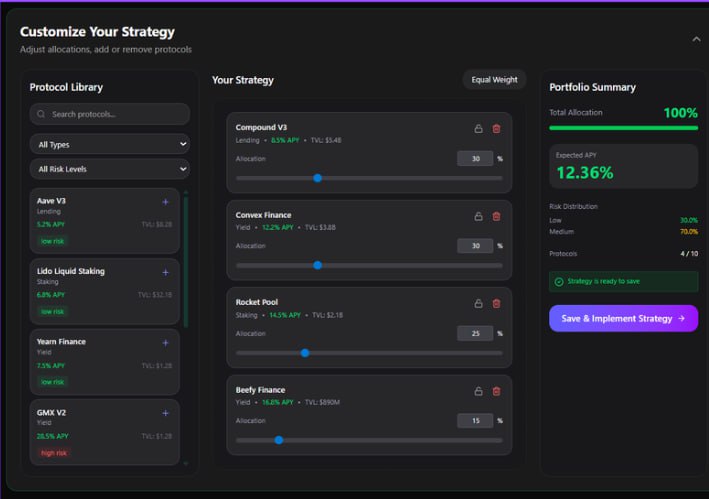Screen dimensions: 709x499
Task: Toggle lock on Convex Finance allocation
Action: pos(478,216)
